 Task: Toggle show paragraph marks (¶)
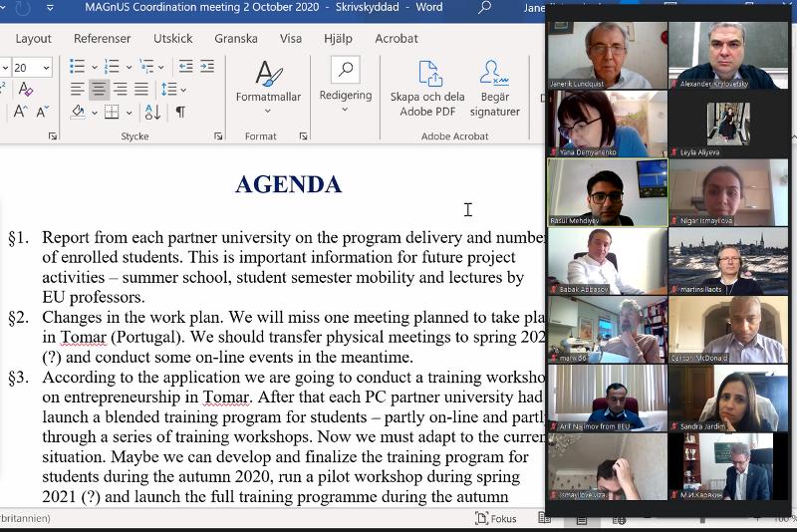180,112
